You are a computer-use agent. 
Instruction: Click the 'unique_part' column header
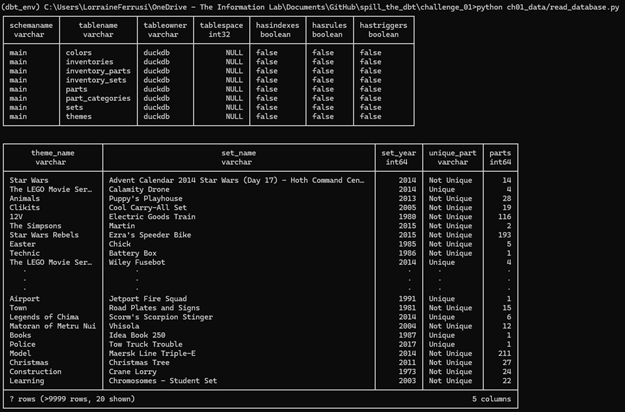click(452, 153)
